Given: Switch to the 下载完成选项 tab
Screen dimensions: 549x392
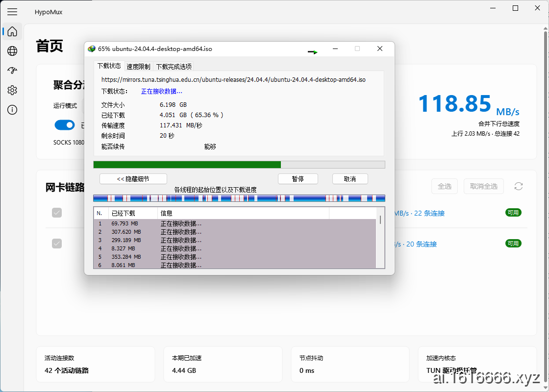Looking at the screenshot, I should (174, 67).
